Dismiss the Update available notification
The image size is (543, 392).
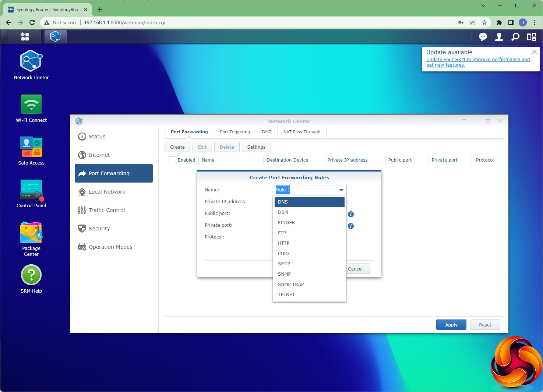click(535, 52)
